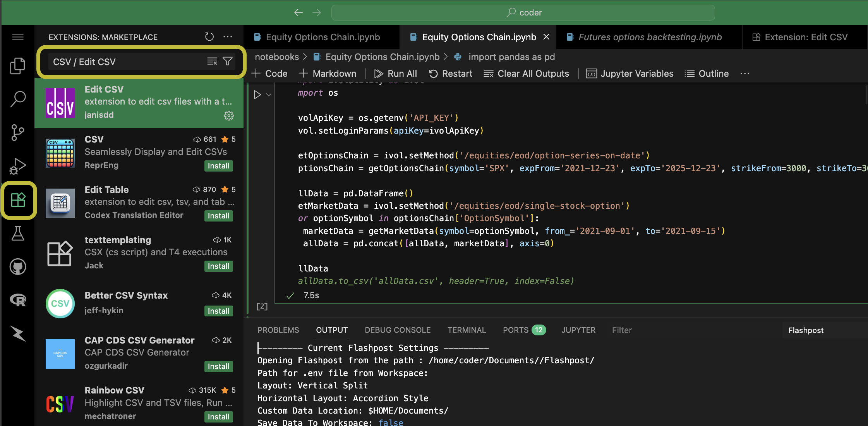Open Source Control view
Image resolution: width=868 pixels, height=426 pixels.
coord(18,132)
